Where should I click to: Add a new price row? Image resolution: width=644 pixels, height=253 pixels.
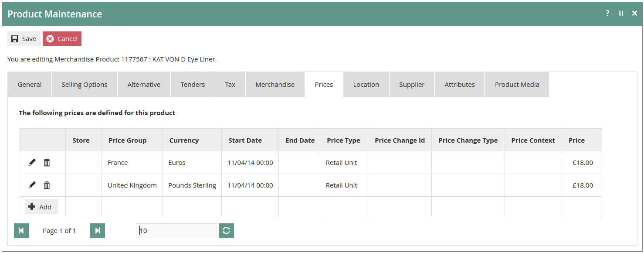pyautogui.click(x=41, y=207)
